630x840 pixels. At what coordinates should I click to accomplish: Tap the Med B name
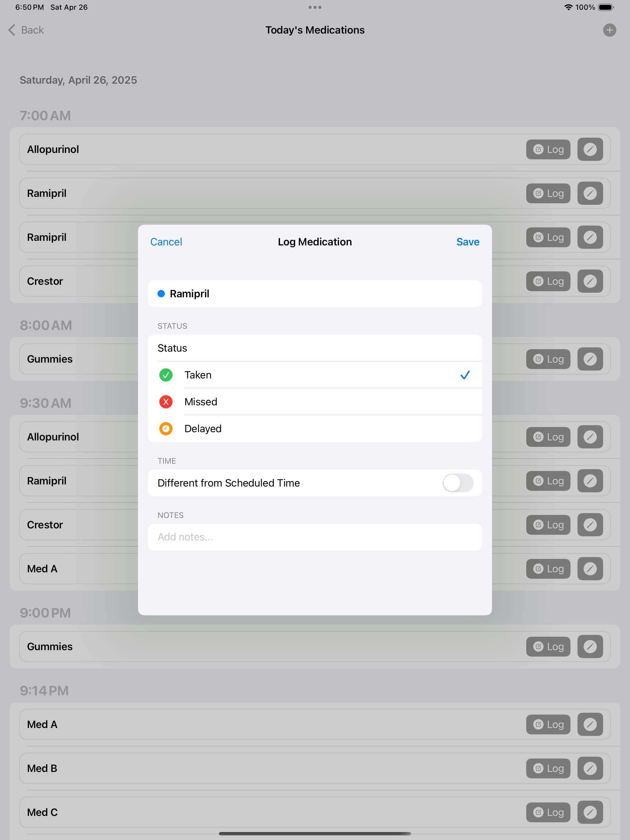point(42,768)
